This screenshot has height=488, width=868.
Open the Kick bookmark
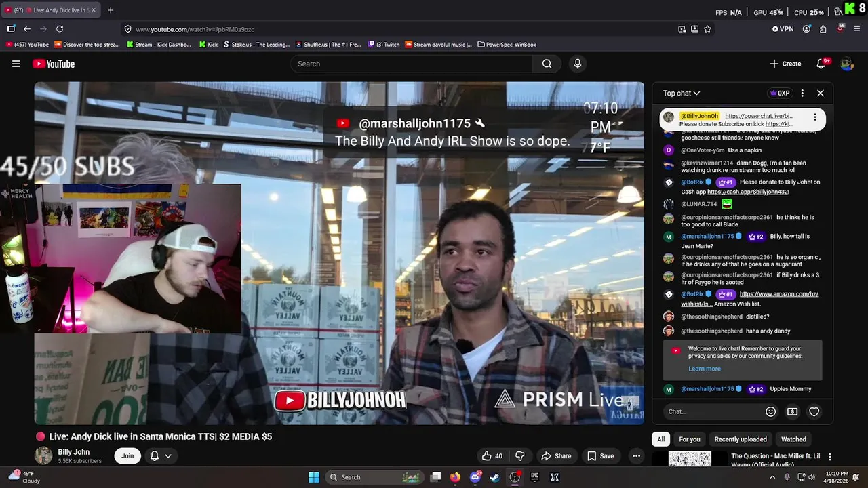(x=209, y=45)
